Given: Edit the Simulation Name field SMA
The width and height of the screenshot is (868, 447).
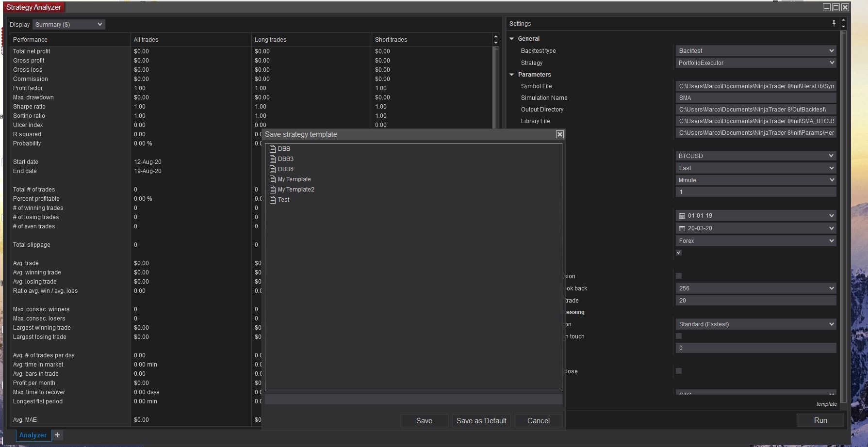Looking at the screenshot, I should pos(756,98).
